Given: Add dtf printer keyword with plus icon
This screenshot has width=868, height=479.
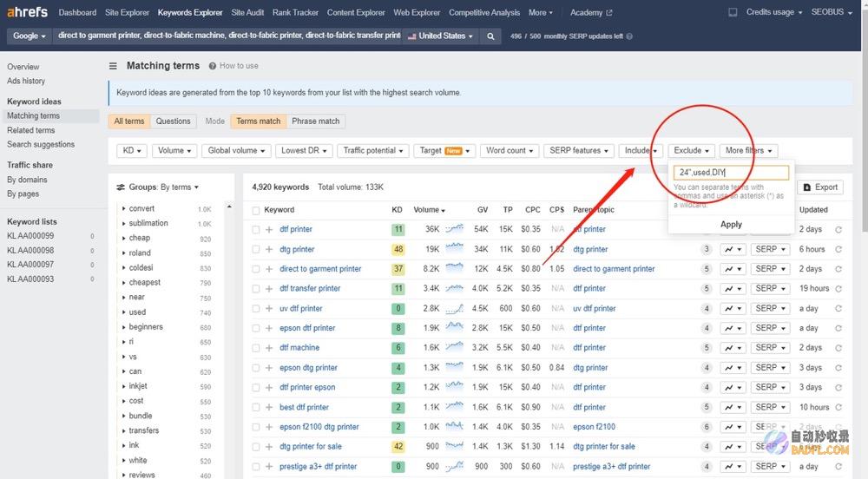Looking at the screenshot, I should [x=269, y=230].
